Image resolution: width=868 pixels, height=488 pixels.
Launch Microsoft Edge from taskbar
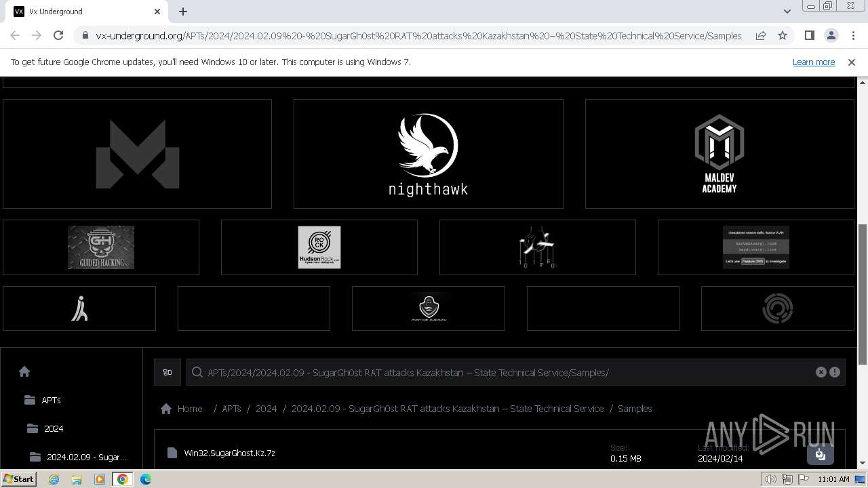click(146, 479)
